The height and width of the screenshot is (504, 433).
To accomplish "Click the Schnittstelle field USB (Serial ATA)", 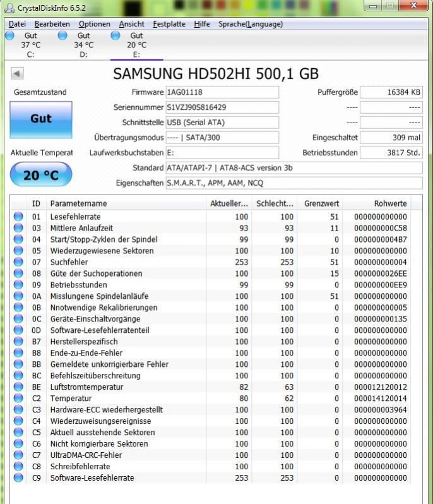I will [222, 123].
